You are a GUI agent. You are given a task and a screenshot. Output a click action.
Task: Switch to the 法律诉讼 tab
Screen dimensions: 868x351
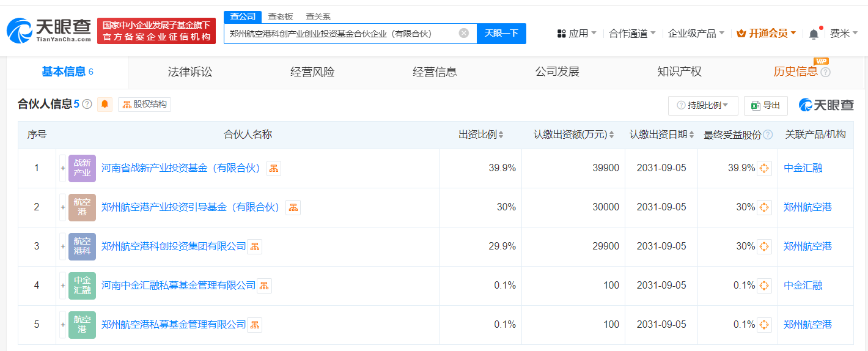pos(190,72)
